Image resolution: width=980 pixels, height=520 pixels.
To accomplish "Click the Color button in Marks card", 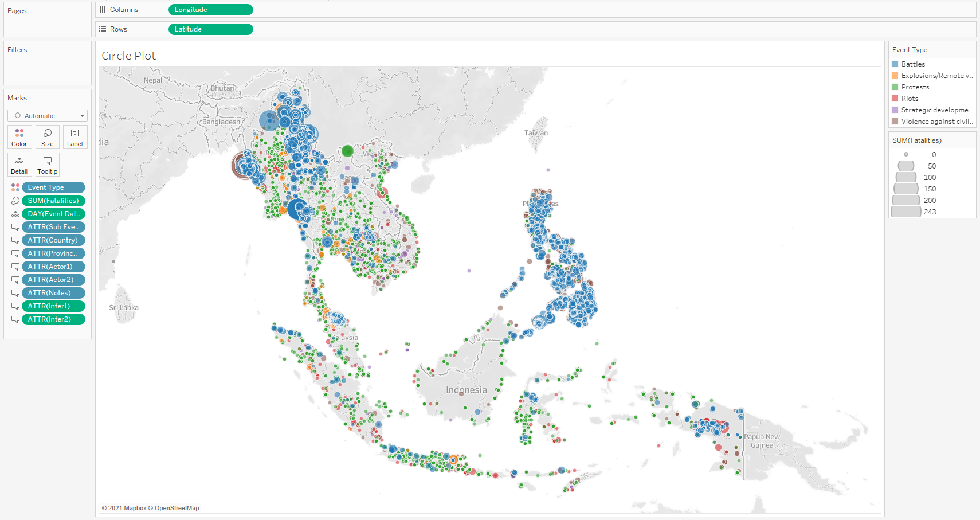I will [x=19, y=137].
